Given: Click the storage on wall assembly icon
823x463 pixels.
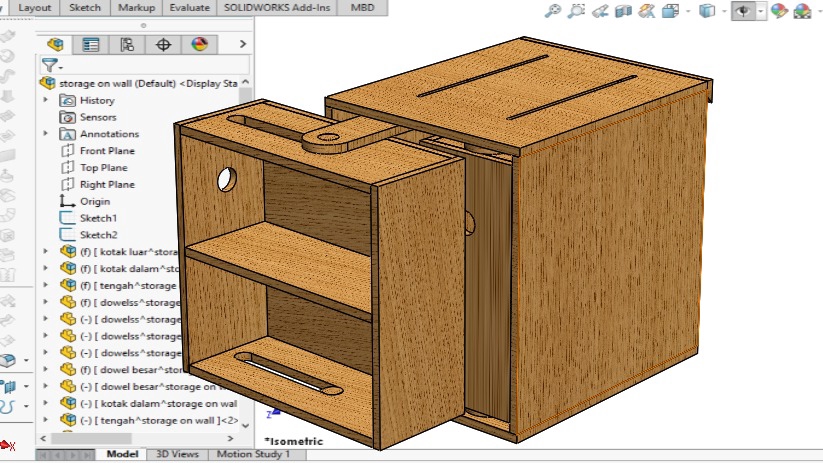Looking at the screenshot, I should 47,83.
